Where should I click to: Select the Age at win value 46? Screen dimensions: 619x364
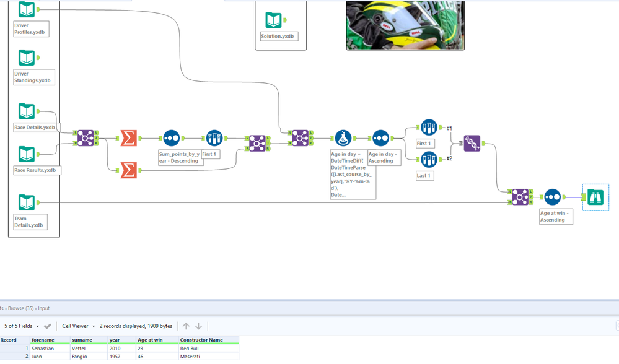[x=157, y=357]
